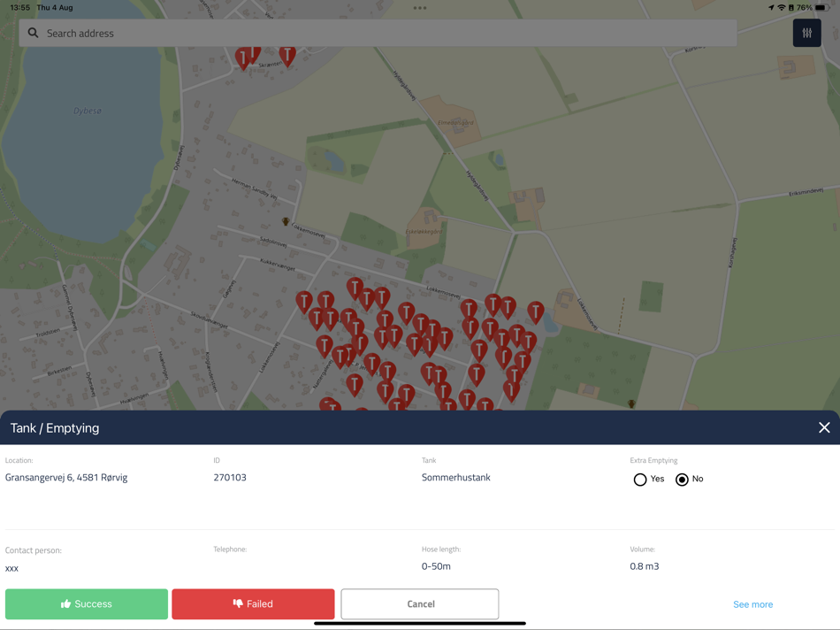Tap the location services arrow icon
The image size is (840, 630).
click(x=771, y=7)
